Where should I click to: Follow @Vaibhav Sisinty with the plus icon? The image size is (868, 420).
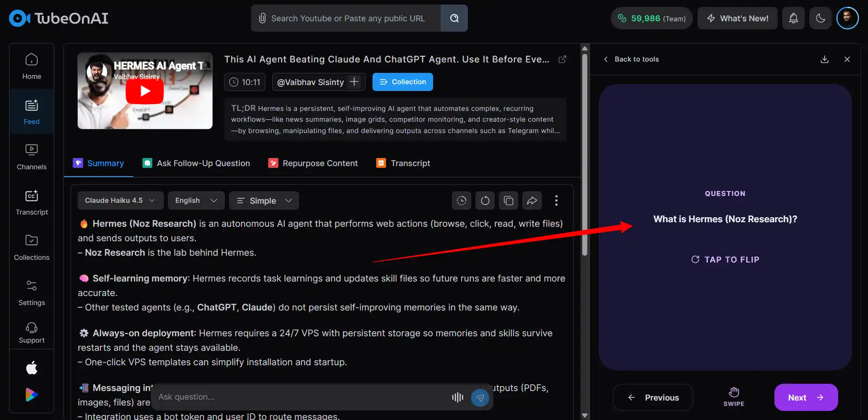coord(354,81)
